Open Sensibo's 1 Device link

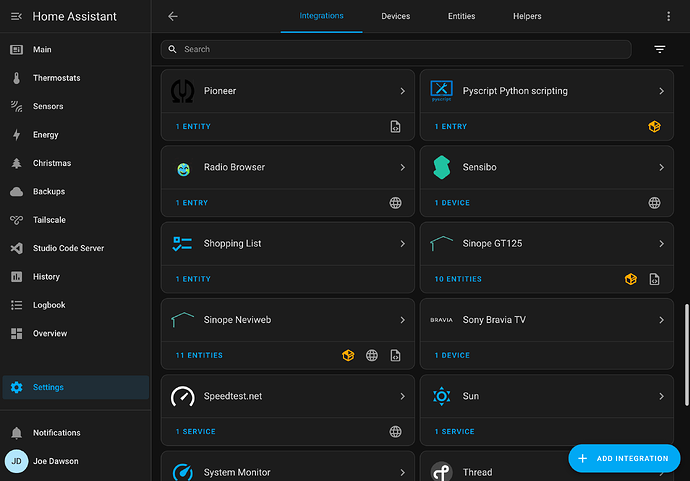(452, 203)
